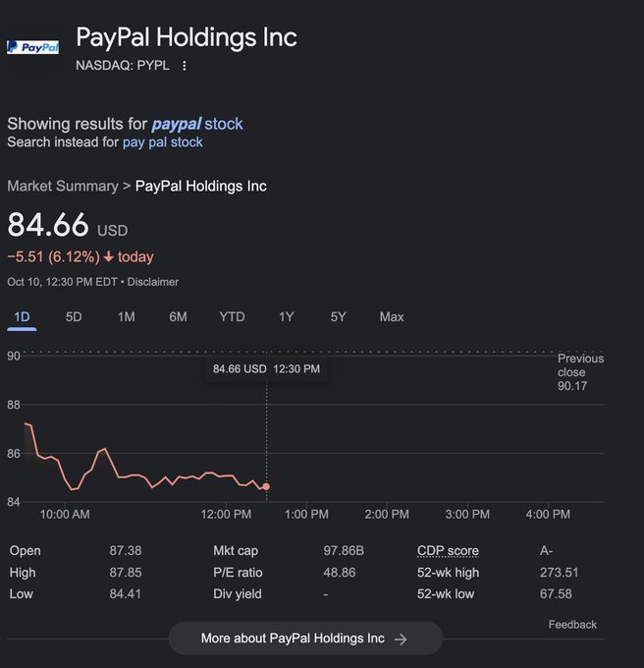This screenshot has height=668, width=644.
Task: Click the CDP score value A-
Action: (x=546, y=551)
